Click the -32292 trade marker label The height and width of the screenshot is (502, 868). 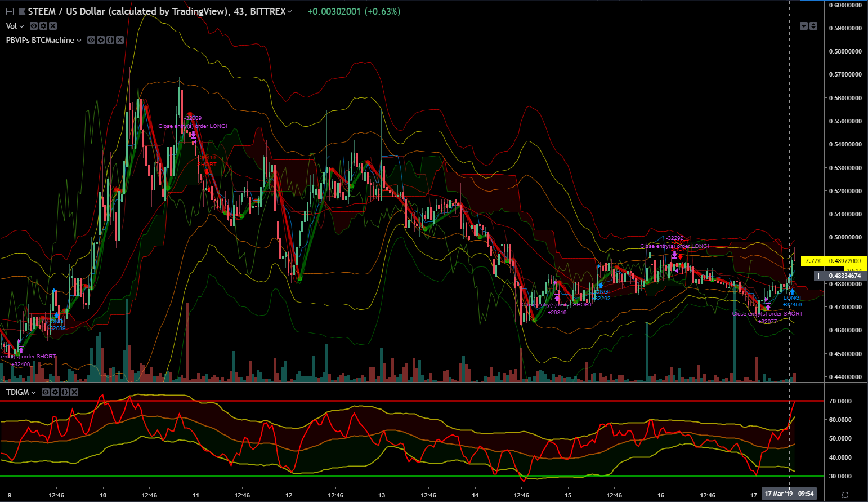[674, 238]
